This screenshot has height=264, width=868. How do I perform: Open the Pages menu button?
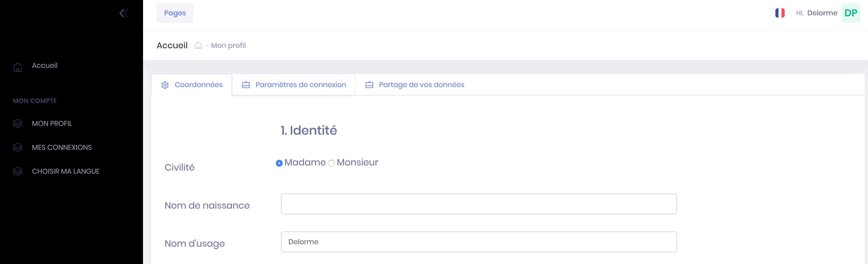tap(175, 13)
